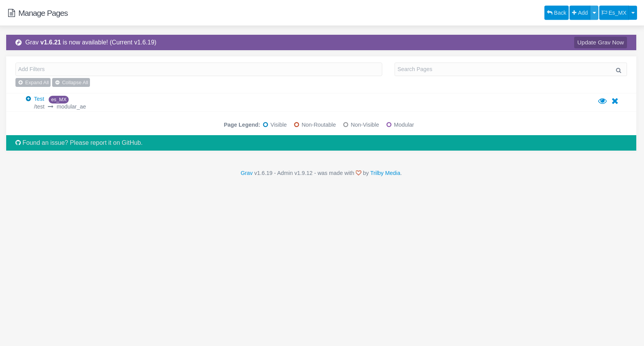
Task: Click the /test route text
Action: pos(39,107)
